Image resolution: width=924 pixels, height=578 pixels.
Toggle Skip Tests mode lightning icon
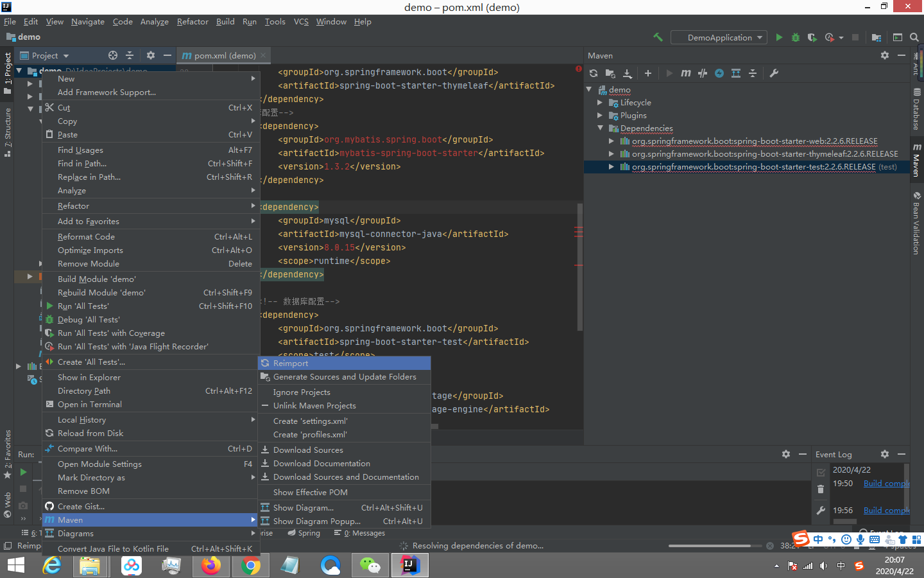click(719, 73)
